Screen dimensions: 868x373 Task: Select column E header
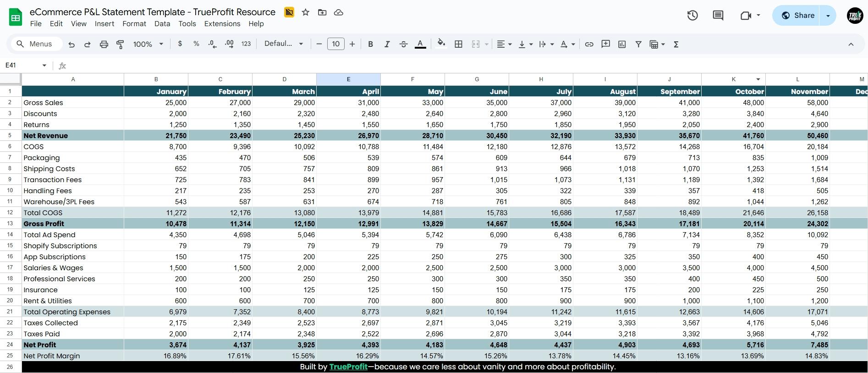coord(348,79)
